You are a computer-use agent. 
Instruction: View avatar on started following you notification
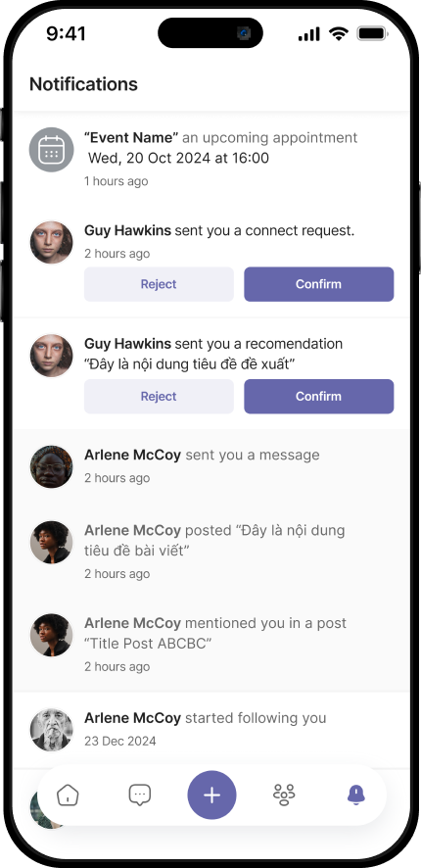pyautogui.click(x=52, y=730)
